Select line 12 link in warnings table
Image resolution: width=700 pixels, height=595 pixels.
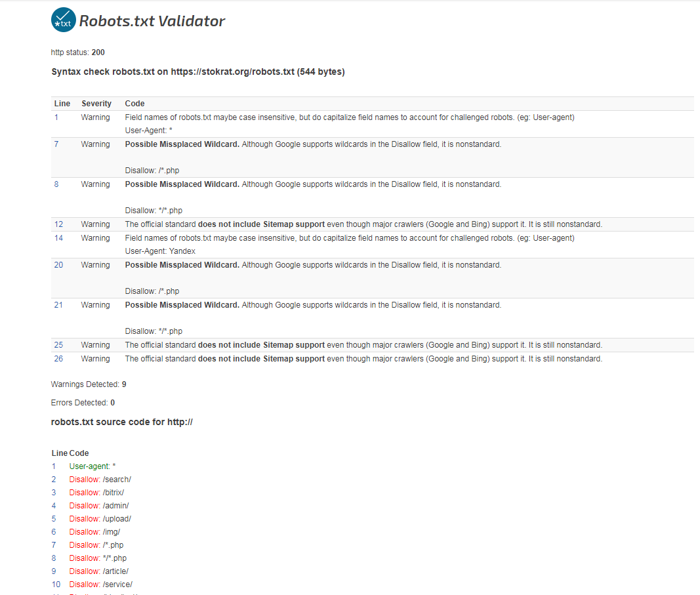coord(58,224)
